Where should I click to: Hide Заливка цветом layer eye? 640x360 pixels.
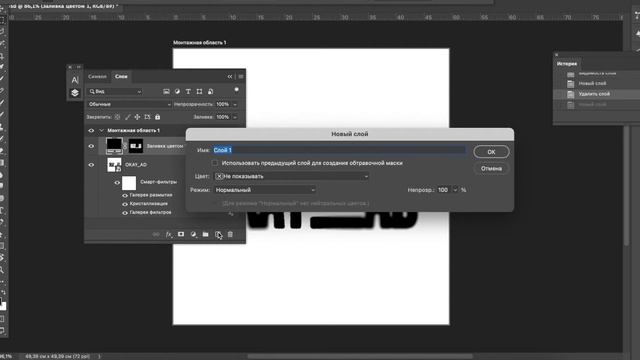tap(91, 146)
